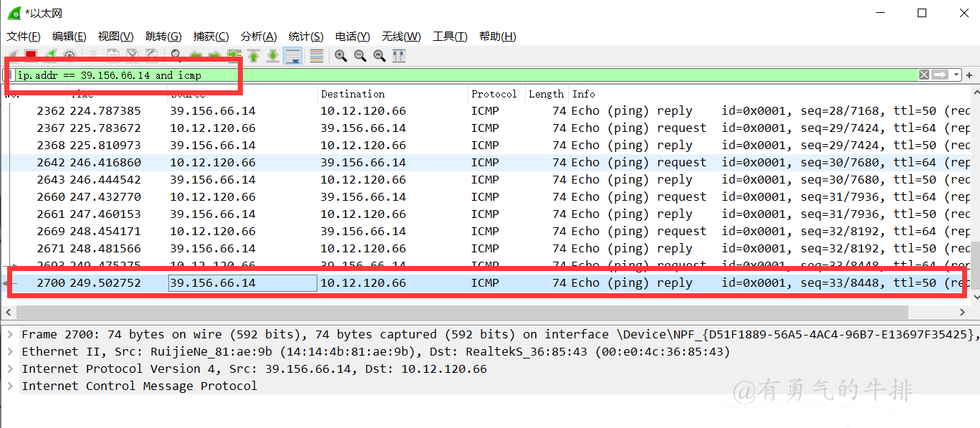Image resolution: width=980 pixels, height=428 pixels.
Task: Jump to the first packet
Action: tap(254, 56)
